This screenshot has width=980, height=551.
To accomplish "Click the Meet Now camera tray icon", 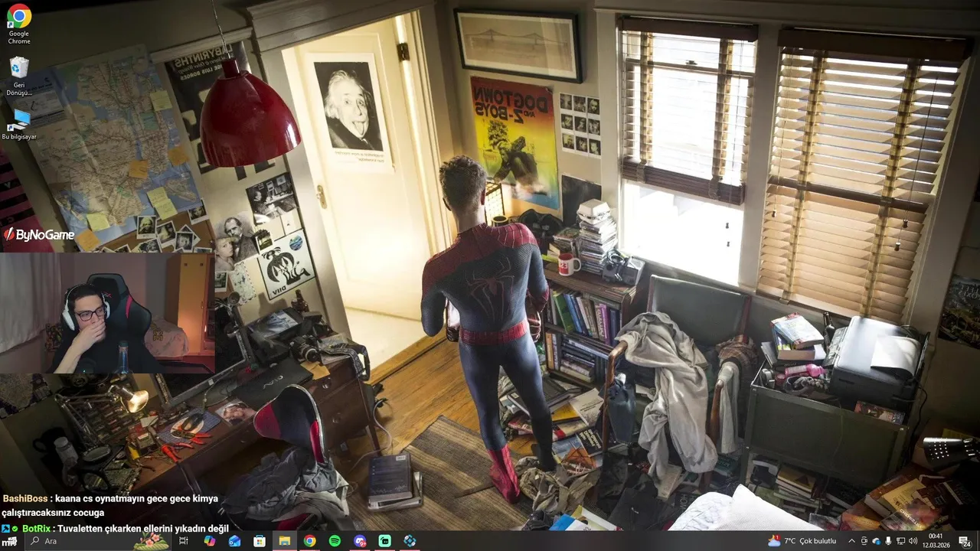I will click(864, 541).
